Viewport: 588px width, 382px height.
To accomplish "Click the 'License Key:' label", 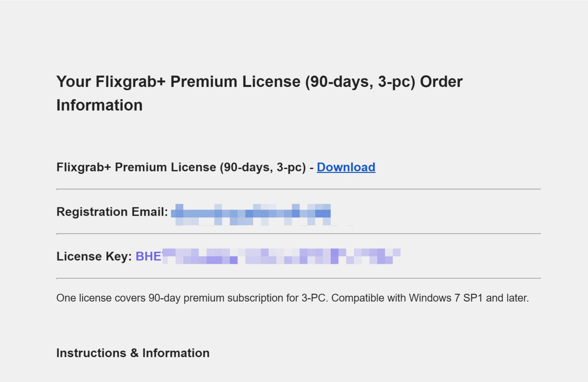I will click(x=94, y=257).
